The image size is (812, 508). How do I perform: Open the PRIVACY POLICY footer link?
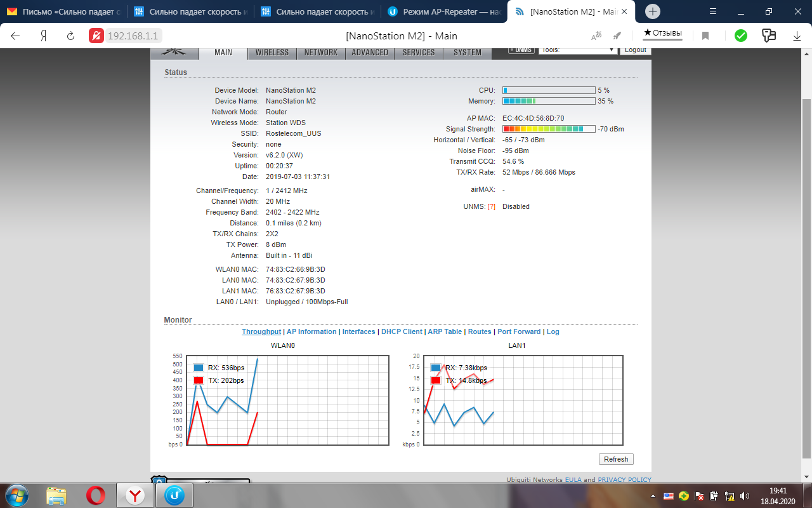[x=624, y=479]
